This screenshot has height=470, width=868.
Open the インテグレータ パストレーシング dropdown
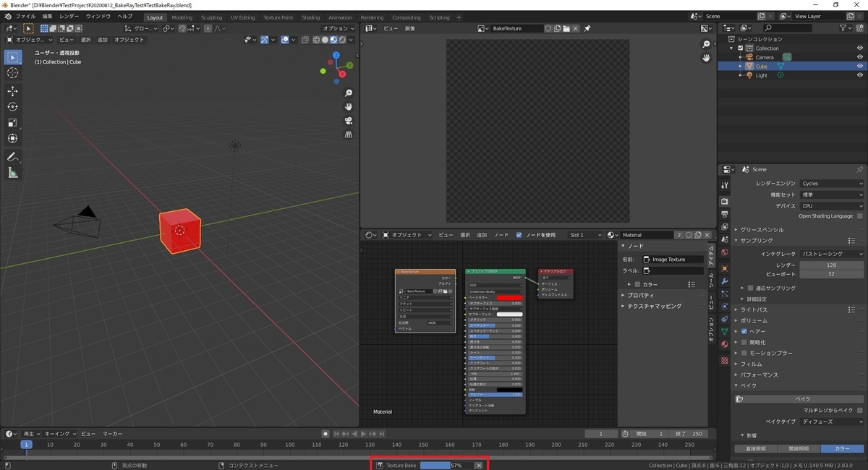click(x=831, y=254)
